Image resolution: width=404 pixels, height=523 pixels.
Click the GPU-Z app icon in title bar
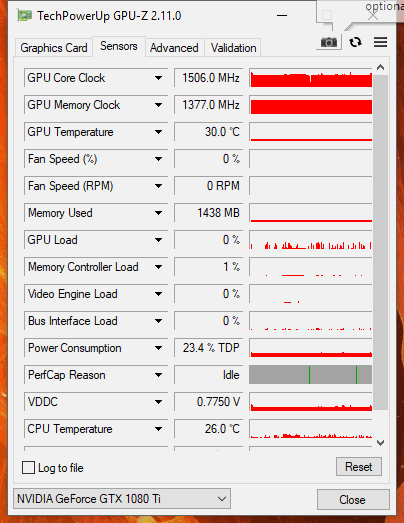(25, 16)
